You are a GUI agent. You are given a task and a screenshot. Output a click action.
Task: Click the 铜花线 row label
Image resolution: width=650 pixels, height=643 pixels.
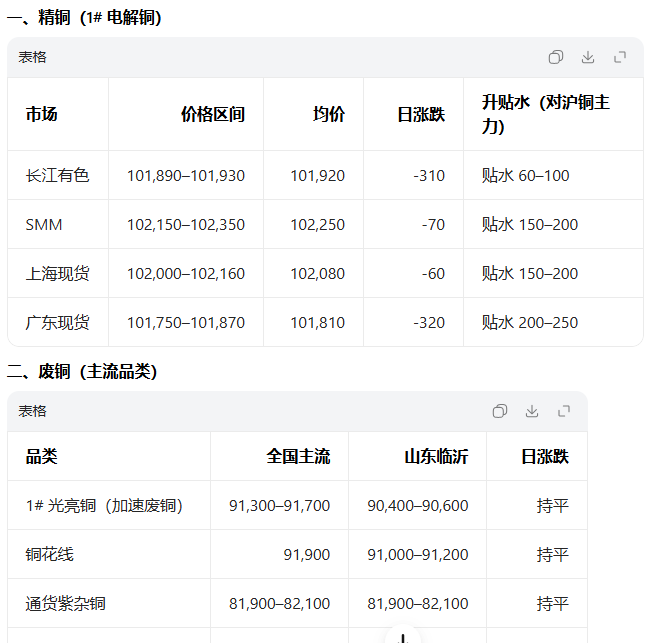point(49,554)
